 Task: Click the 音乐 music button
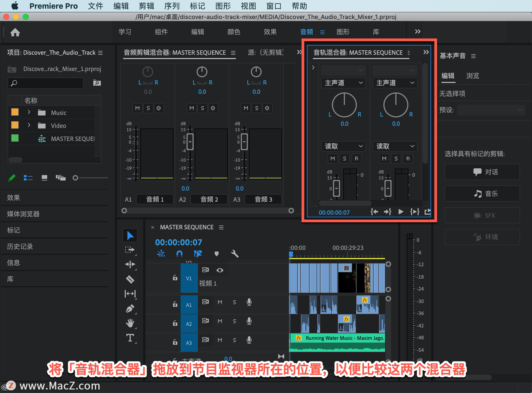pyautogui.click(x=482, y=193)
